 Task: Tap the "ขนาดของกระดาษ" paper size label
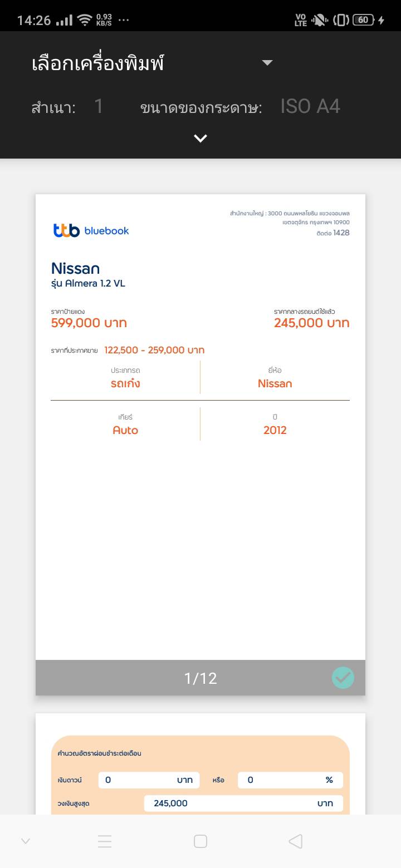[201, 108]
